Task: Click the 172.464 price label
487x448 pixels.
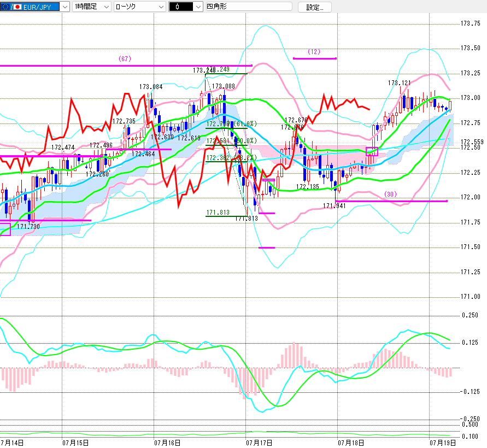Action: pyautogui.click(x=143, y=154)
